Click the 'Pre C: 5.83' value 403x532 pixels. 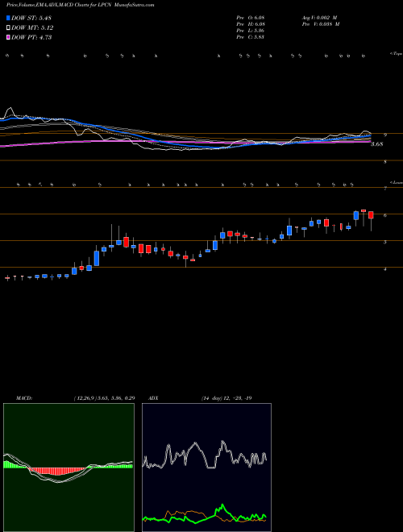(x=251, y=37)
